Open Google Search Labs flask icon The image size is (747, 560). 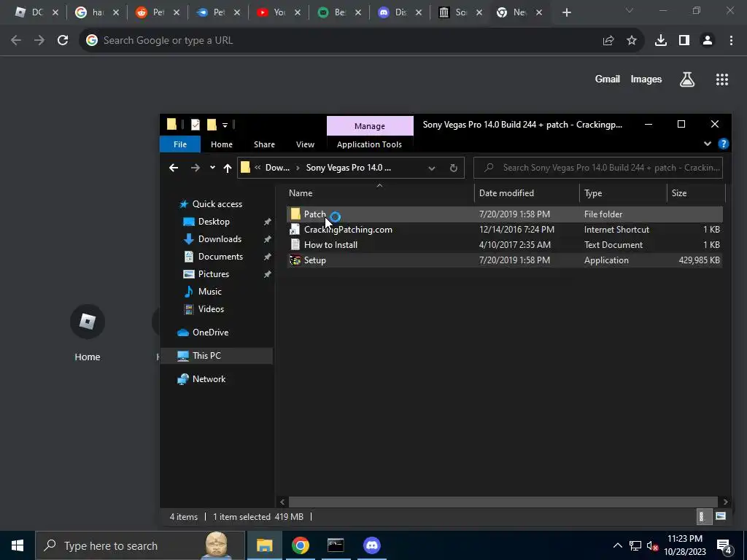(x=687, y=79)
